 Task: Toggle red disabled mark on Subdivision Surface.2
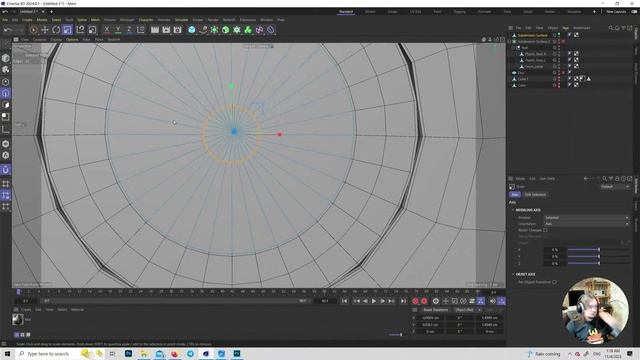click(563, 42)
